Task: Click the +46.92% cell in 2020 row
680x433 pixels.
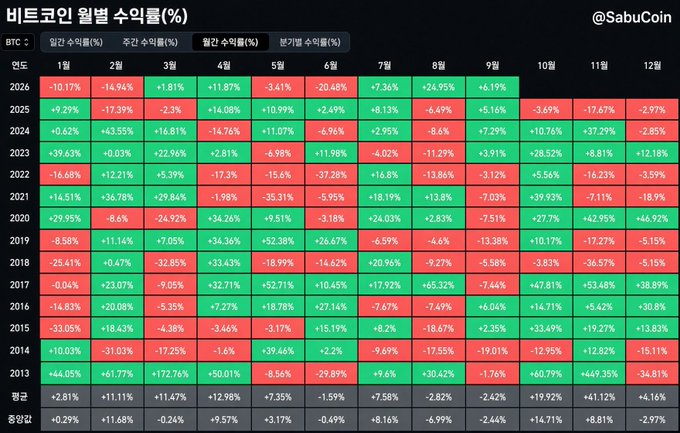Action: (652, 218)
